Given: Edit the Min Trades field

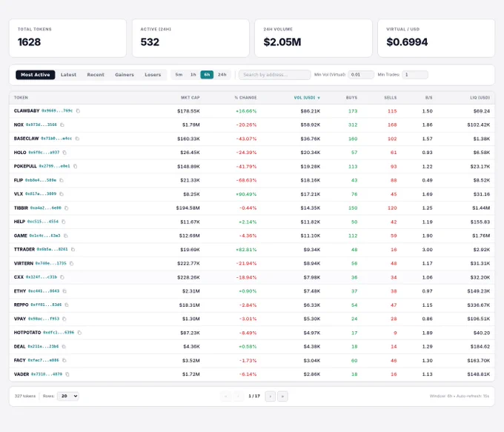Looking at the screenshot, I should point(415,75).
